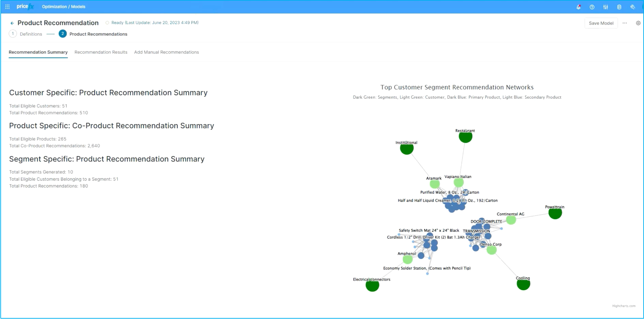Go to step 1 Definitions
Viewport: 644px width, 319px height.
(x=26, y=34)
